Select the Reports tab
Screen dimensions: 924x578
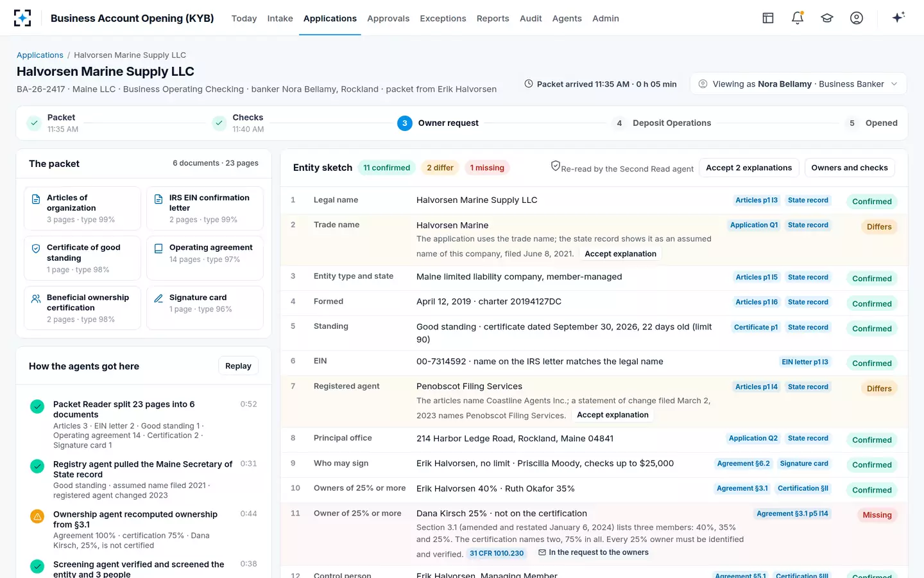(493, 19)
